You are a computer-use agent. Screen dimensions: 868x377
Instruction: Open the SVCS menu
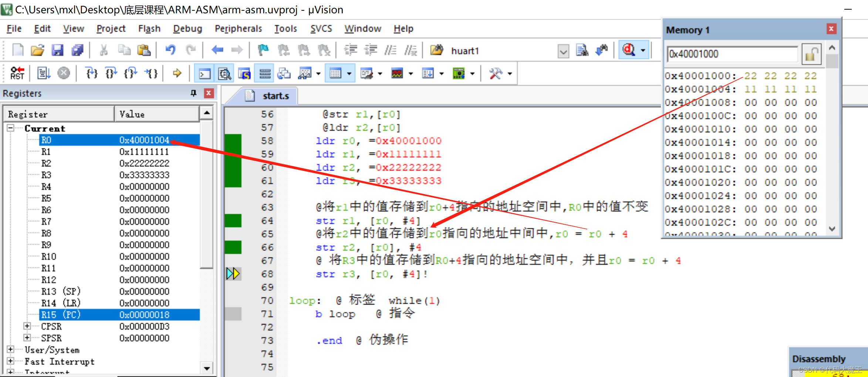(321, 28)
